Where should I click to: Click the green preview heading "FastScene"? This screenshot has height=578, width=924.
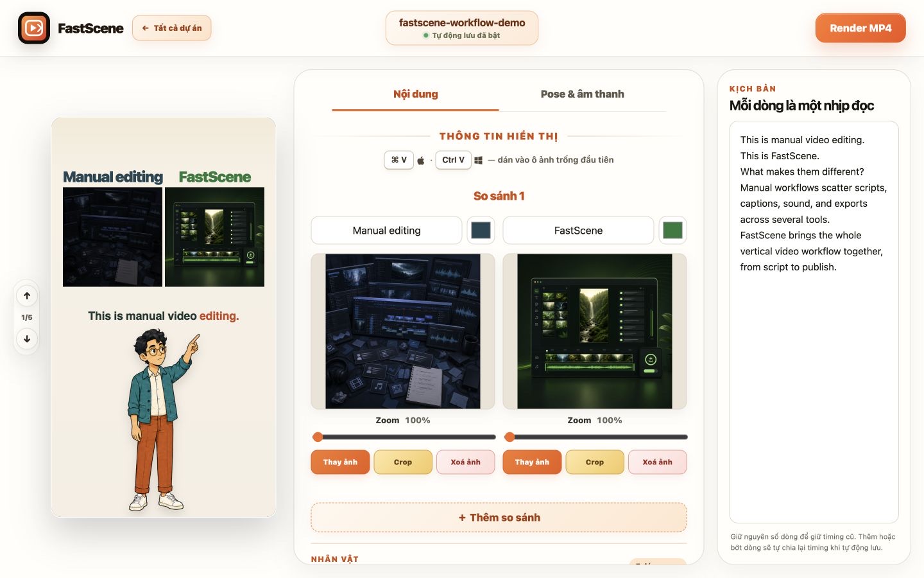pos(215,177)
